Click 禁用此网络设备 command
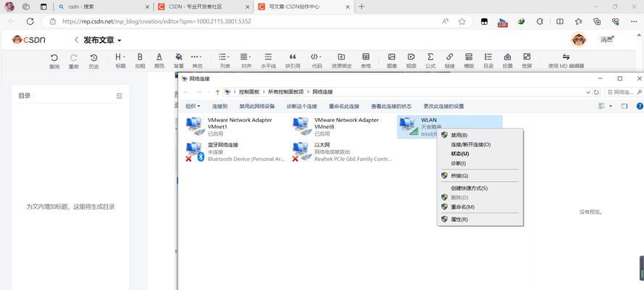Screen dimensions: 644x290 (257, 107)
